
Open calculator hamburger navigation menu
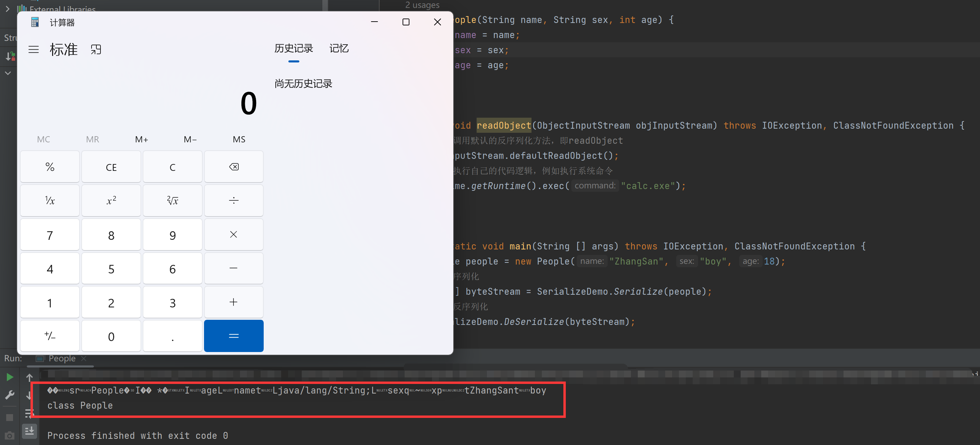(x=34, y=49)
